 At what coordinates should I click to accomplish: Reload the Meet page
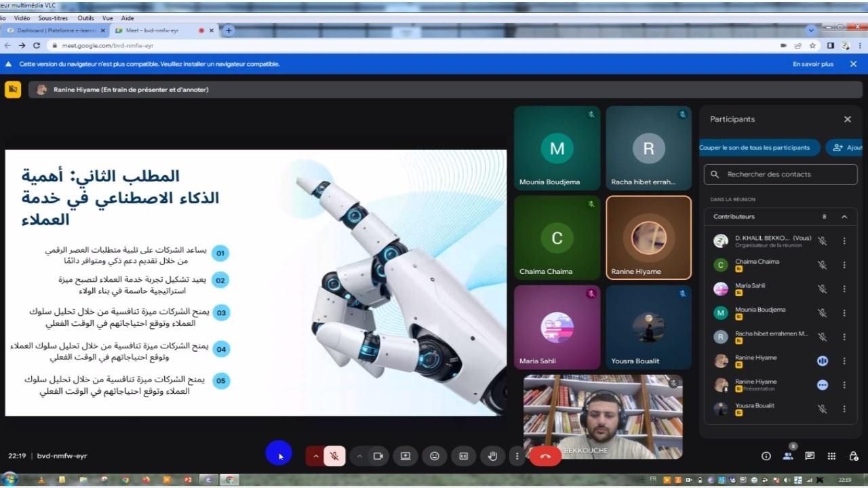pos(37,45)
